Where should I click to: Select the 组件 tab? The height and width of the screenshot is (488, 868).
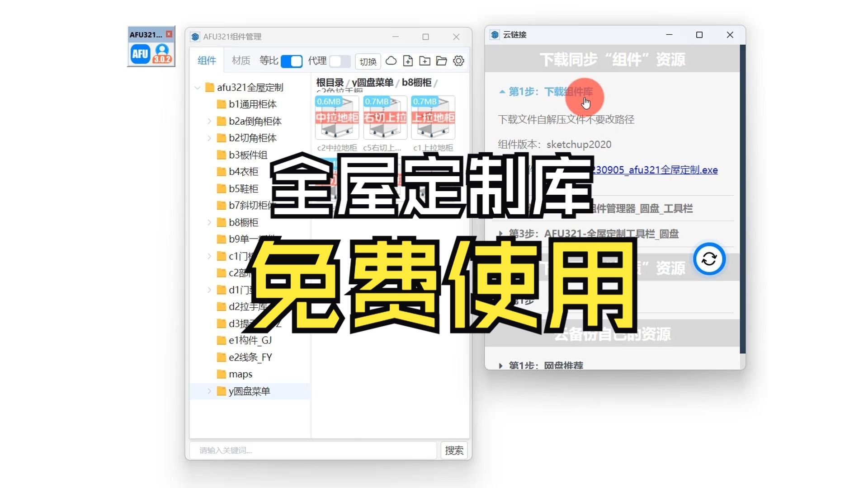pos(207,61)
